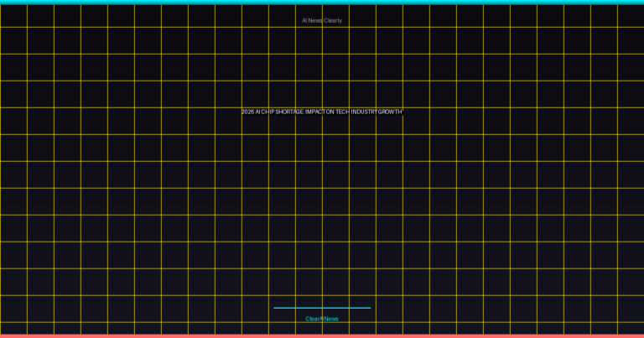Image resolution: width=644 pixels, height=338 pixels.
Task: Click the word "2026" in the headline
Action: tap(247, 112)
